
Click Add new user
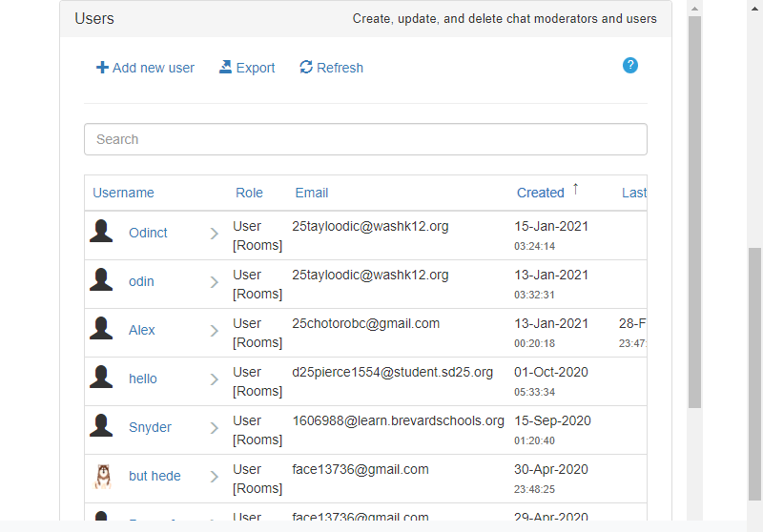[x=145, y=68]
